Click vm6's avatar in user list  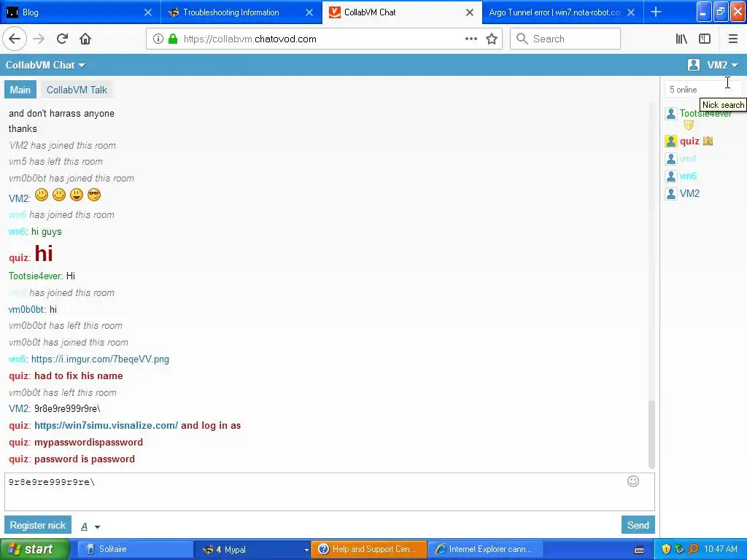coord(671,176)
